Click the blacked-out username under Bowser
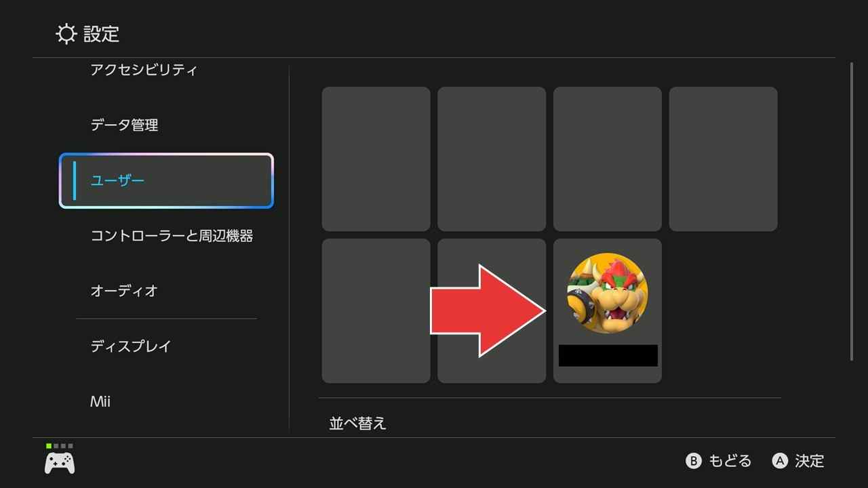The width and height of the screenshot is (868, 488). pyautogui.click(x=608, y=356)
